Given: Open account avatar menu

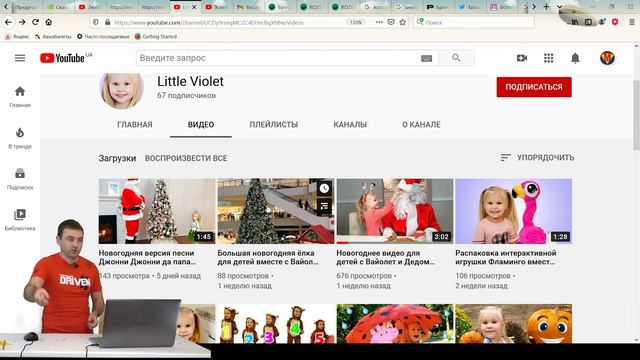Looking at the screenshot, I should point(607,58).
